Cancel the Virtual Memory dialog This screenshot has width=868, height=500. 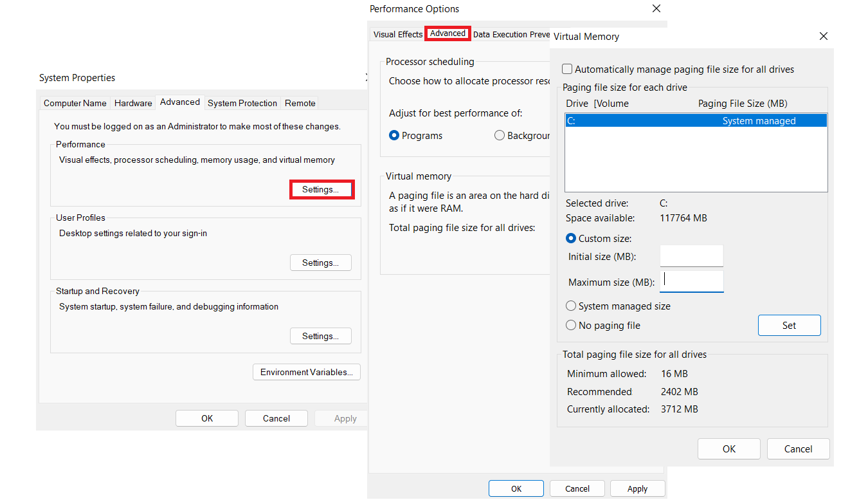(x=798, y=449)
